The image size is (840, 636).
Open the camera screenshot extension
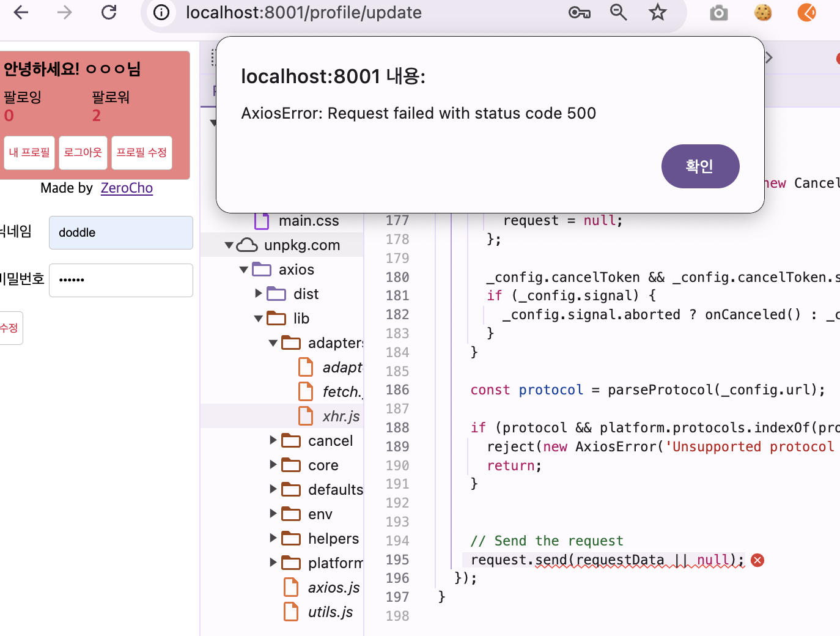pyautogui.click(x=719, y=12)
